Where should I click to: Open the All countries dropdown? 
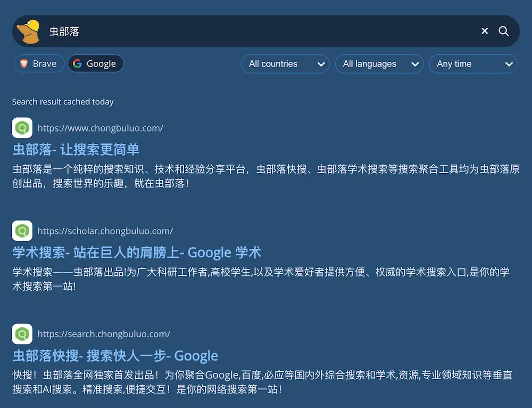click(x=285, y=64)
